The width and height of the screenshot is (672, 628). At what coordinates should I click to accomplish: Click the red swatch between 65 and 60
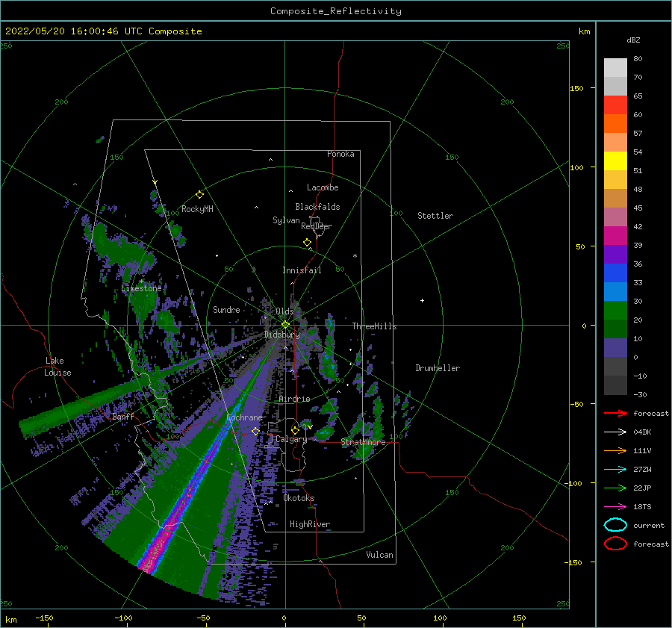tap(615, 105)
